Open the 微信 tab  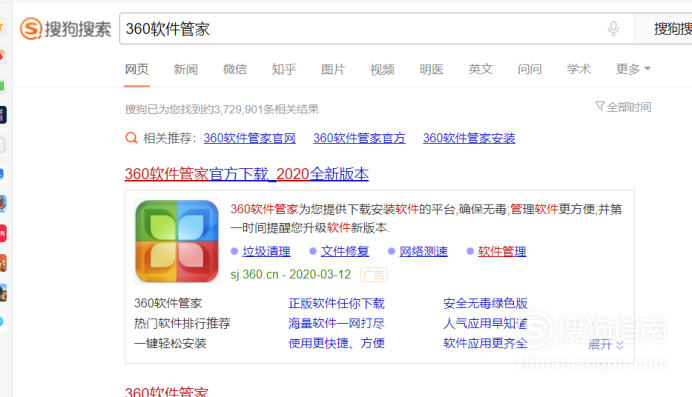pos(235,69)
